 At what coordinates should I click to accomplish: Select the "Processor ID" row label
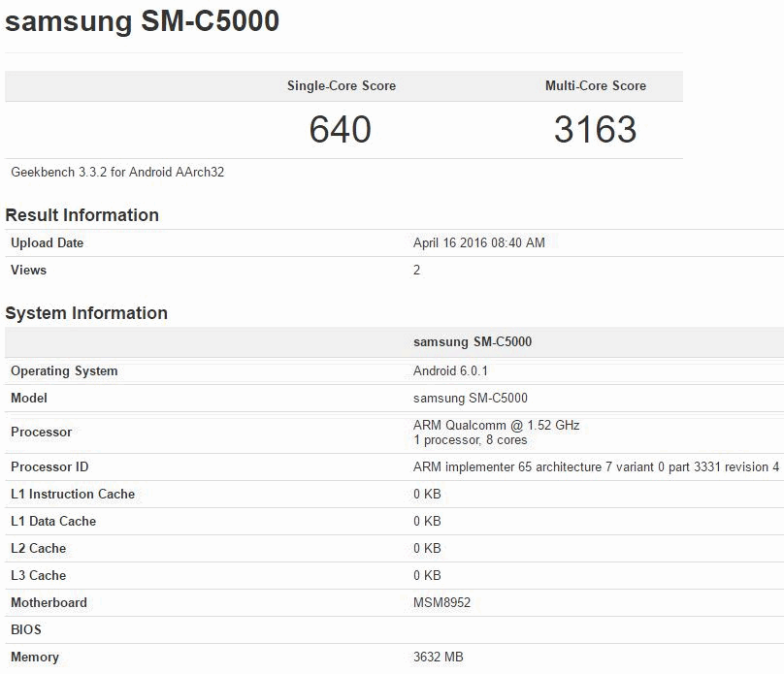pyautogui.click(x=49, y=466)
